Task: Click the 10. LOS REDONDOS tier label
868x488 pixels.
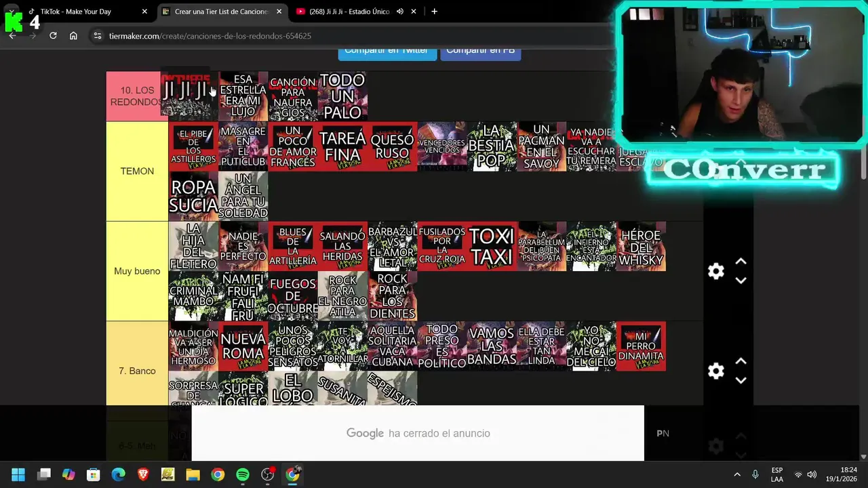Action: coord(137,96)
